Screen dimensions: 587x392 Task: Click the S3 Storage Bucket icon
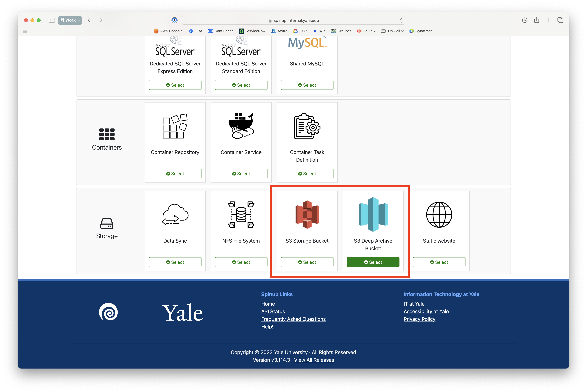tap(307, 215)
